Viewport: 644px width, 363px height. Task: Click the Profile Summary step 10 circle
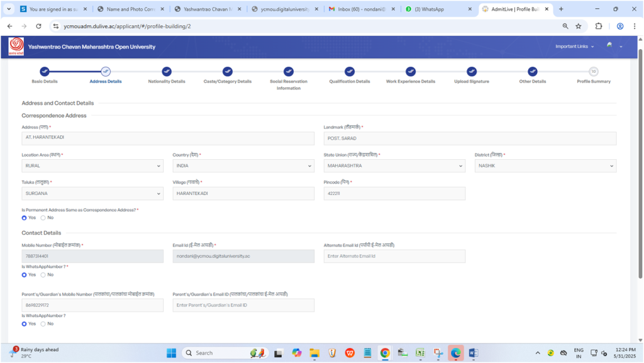[593, 72]
